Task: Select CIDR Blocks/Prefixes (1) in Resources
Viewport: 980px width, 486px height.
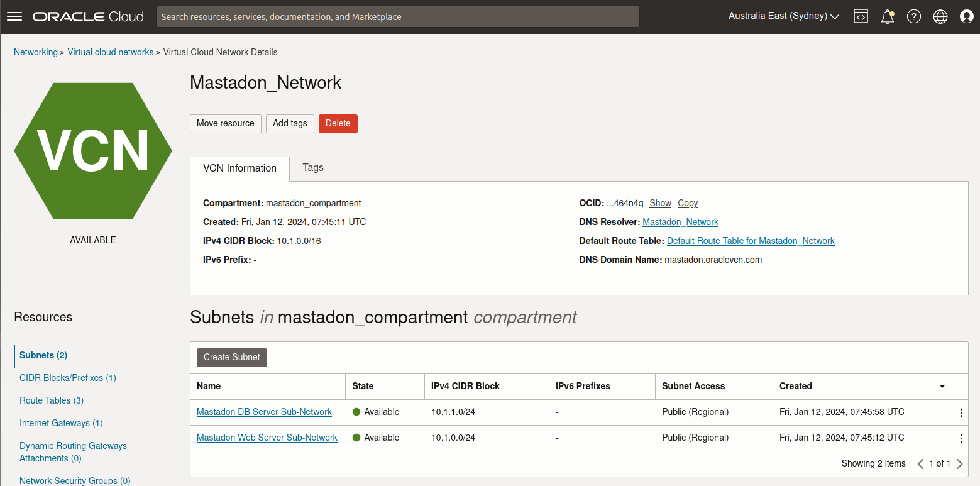Action: tap(68, 378)
